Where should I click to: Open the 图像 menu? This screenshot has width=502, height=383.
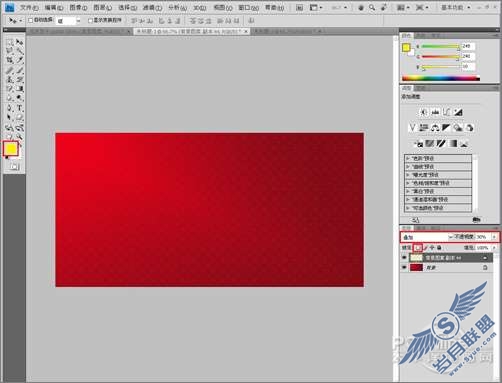[x=78, y=7]
